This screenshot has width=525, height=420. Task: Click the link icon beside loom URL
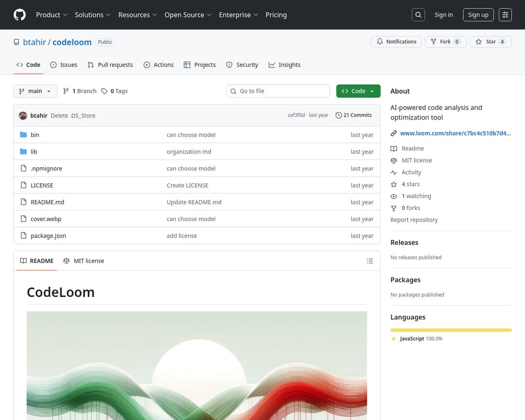point(394,133)
